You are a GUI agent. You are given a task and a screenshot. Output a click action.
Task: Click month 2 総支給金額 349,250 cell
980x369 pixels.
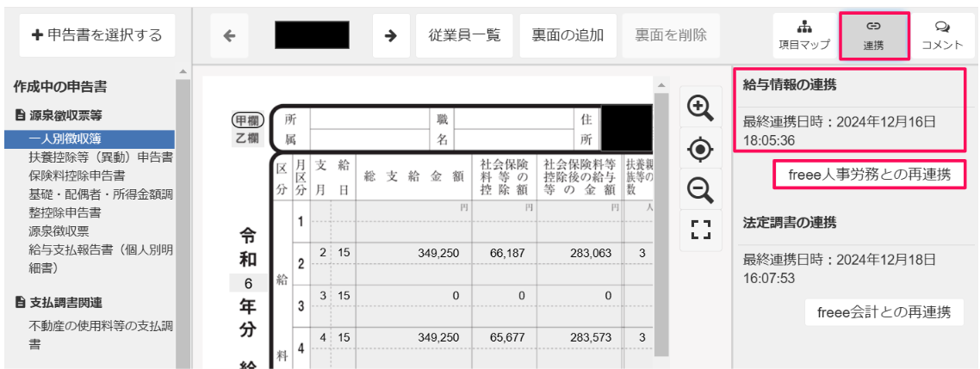[413, 253]
